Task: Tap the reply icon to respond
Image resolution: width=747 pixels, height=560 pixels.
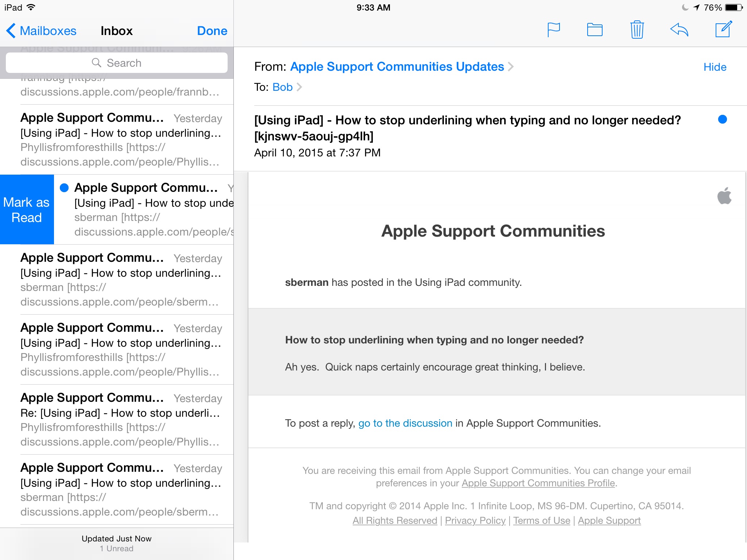Action: pyautogui.click(x=680, y=30)
